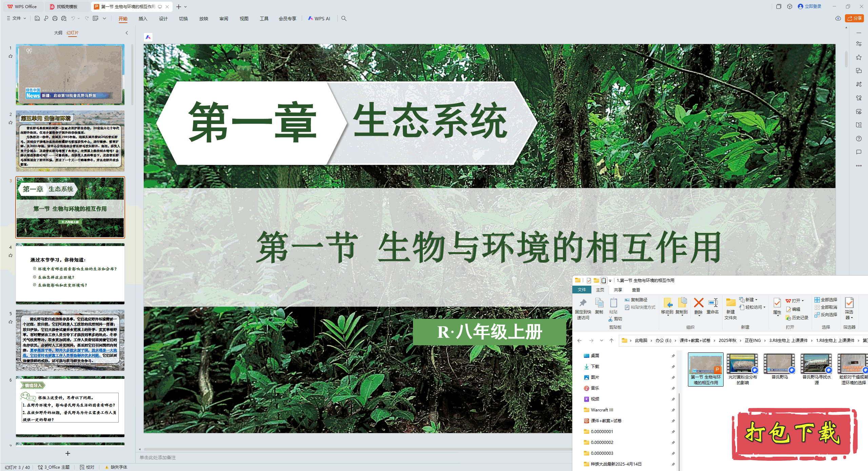Click 立即登录 login link
Screen dimensions: 868x471
812,6
